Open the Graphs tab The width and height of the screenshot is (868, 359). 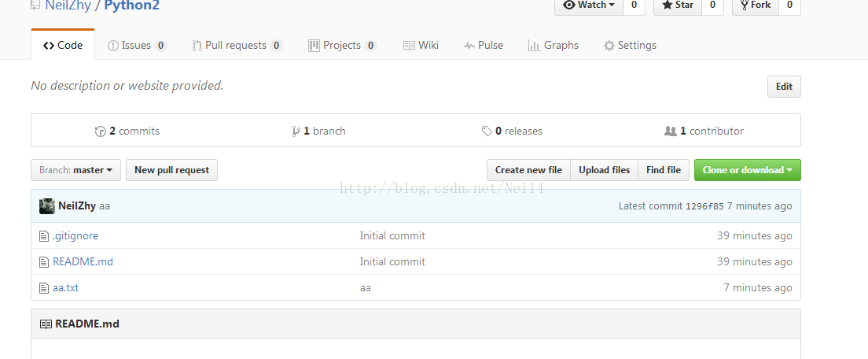click(x=554, y=46)
